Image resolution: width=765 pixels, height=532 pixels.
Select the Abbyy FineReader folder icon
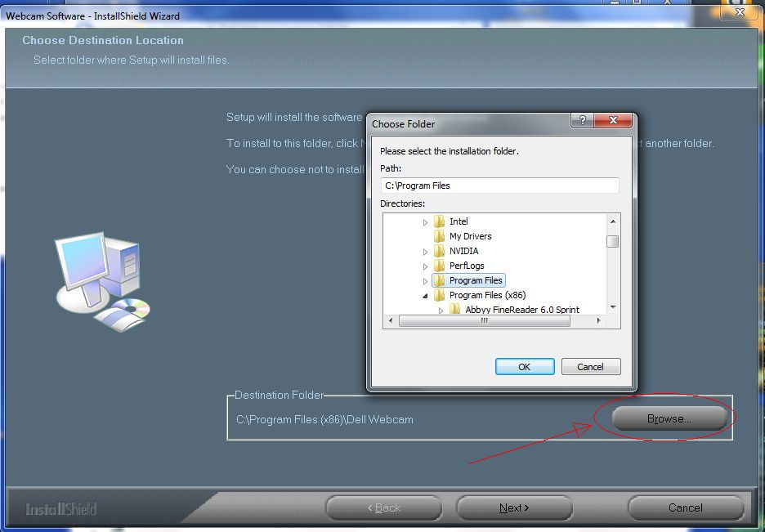(x=454, y=309)
